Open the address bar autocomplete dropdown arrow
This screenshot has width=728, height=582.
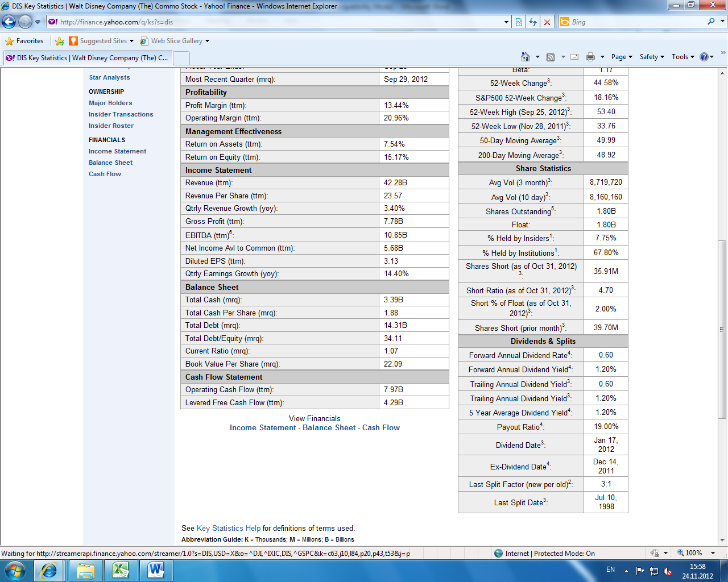tap(507, 22)
